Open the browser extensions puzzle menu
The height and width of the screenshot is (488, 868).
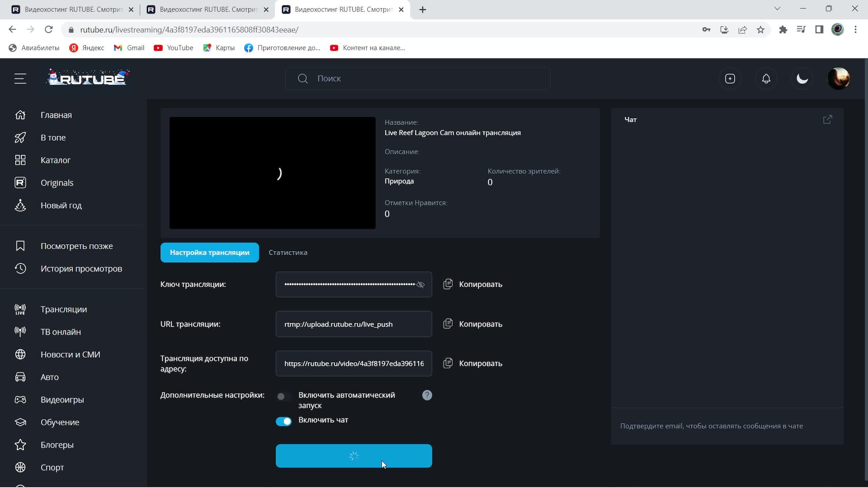click(x=783, y=30)
